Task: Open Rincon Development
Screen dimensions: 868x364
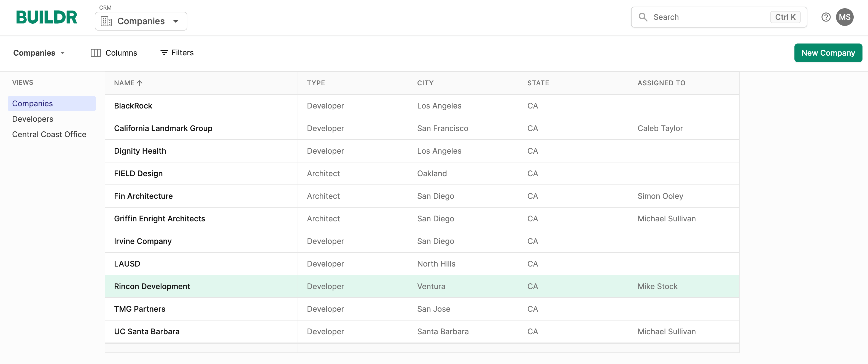Action: click(152, 286)
